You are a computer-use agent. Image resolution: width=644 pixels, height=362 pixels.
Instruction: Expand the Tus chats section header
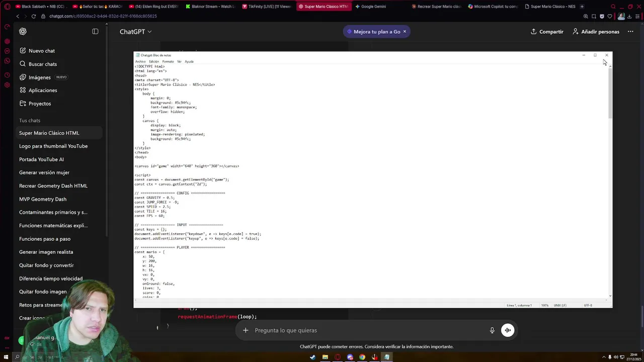point(30,120)
